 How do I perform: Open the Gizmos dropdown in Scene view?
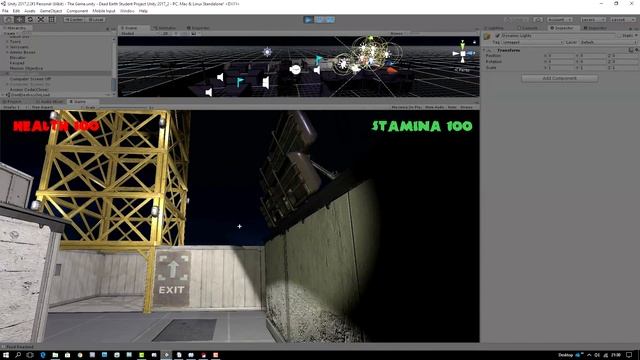398,33
